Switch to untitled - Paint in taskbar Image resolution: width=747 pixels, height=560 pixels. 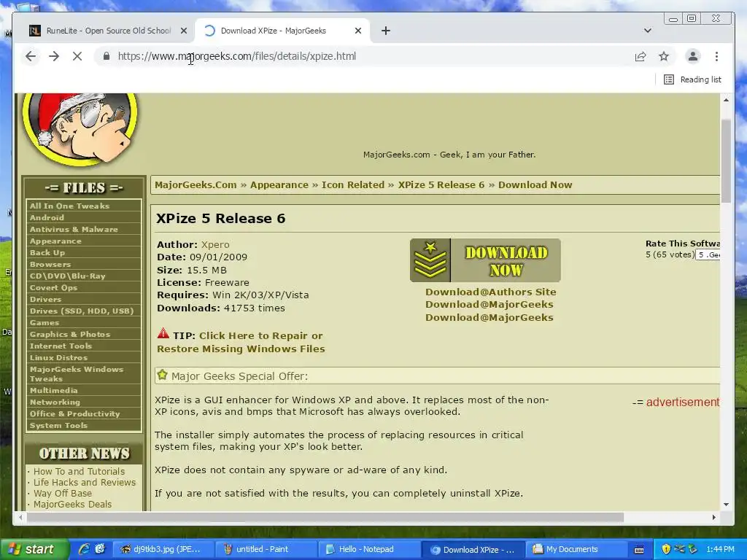click(265, 550)
